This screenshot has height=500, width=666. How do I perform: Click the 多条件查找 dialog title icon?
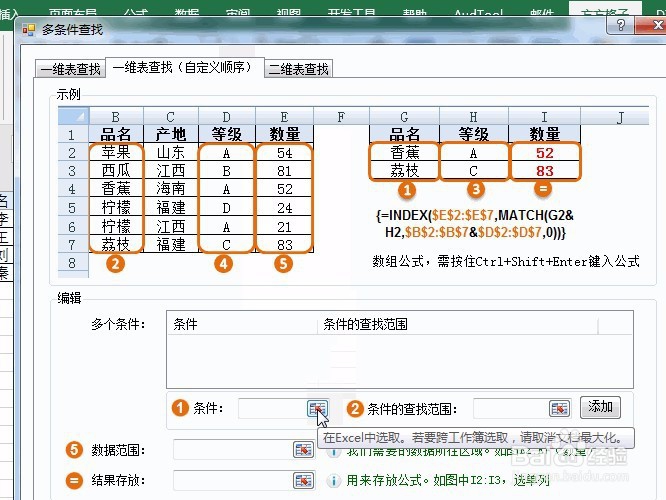(28, 30)
